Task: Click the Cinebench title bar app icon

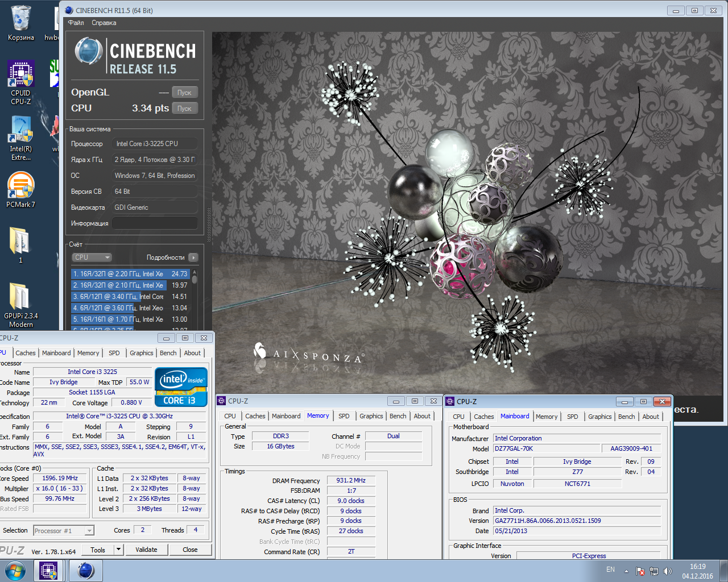Action: (x=69, y=10)
